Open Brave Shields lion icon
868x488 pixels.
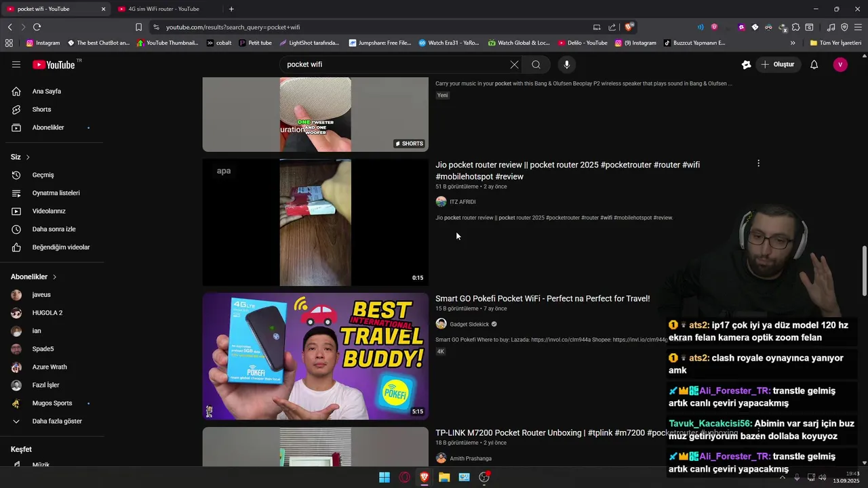pyautogui.click(x=629, y=27)
